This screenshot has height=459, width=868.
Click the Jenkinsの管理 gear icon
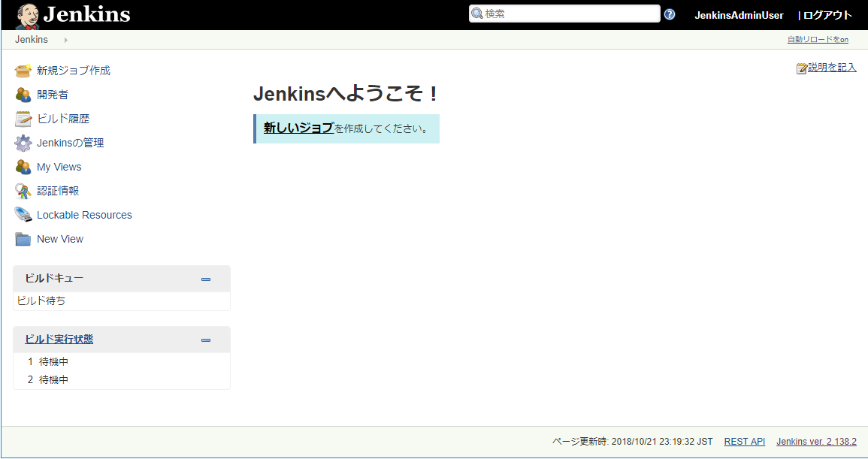(x=23, y=143)
